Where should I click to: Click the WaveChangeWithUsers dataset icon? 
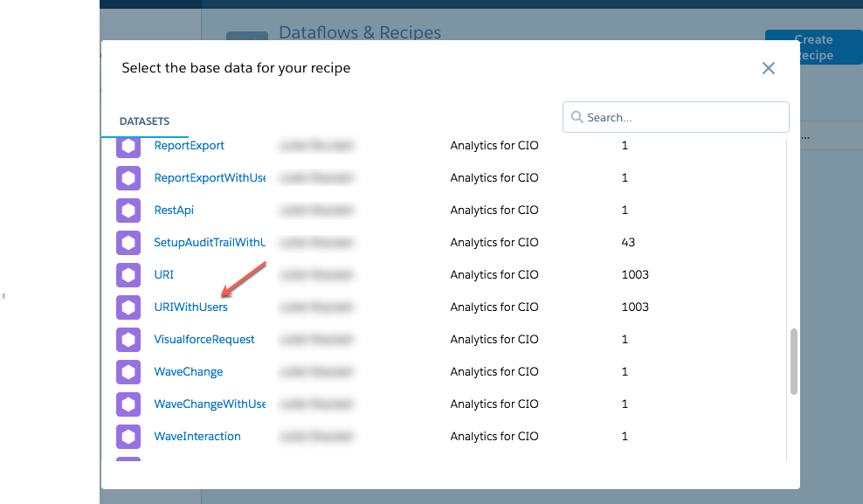tap(128, 404)
